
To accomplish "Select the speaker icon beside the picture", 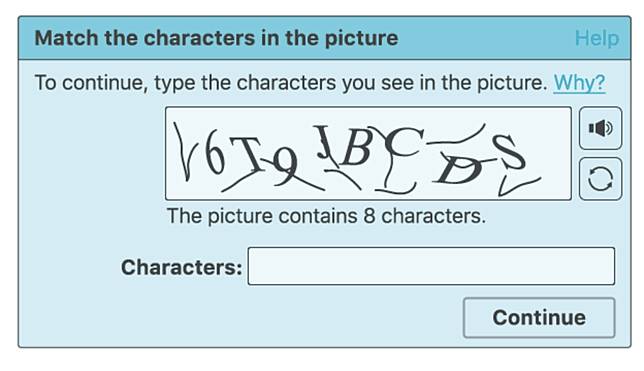I will pos(600,128).
